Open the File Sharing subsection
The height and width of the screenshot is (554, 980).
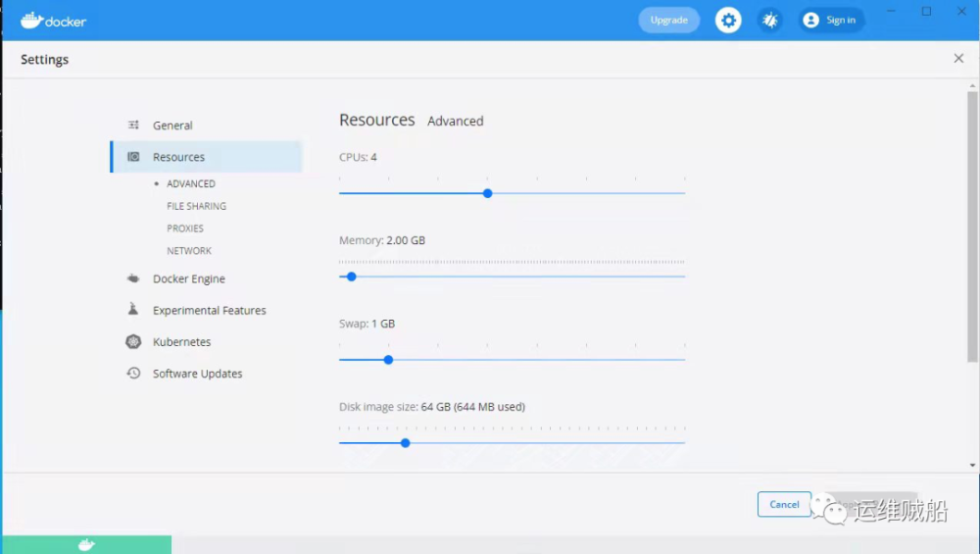pyautogui.click(x=196, y=206)
